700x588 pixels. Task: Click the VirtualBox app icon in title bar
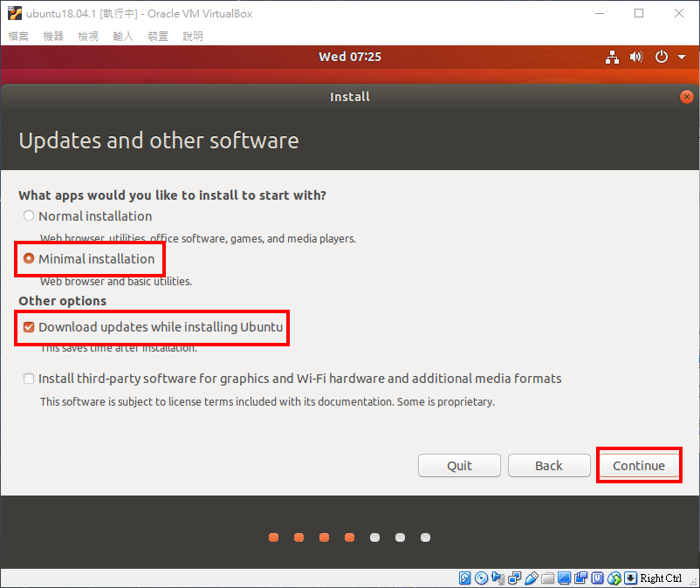point(15,13)
